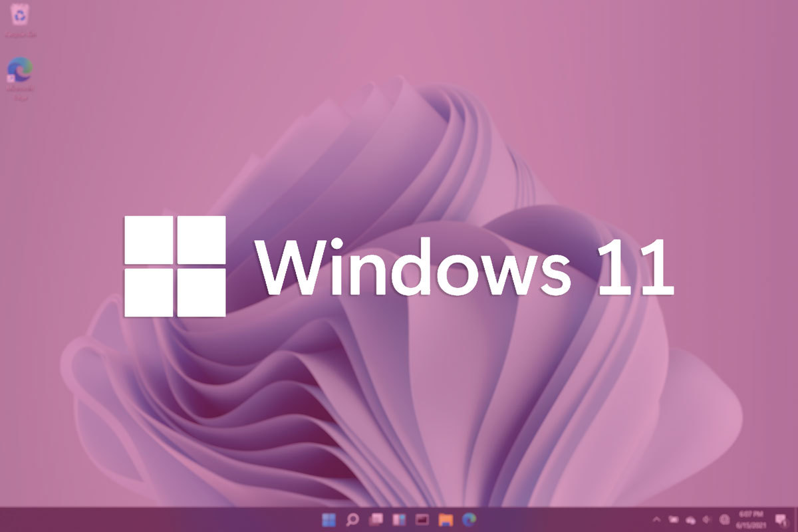Screen dimensions: 798x532
Task: Click the Search magnifier on the taskbar
Action: pos(352,519)
